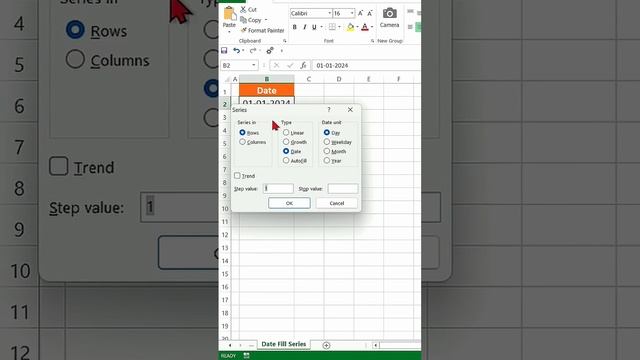Click the Step value input field
Viewport: 640px width, 360px height.
pyautogui.click(x=278, y=189)
